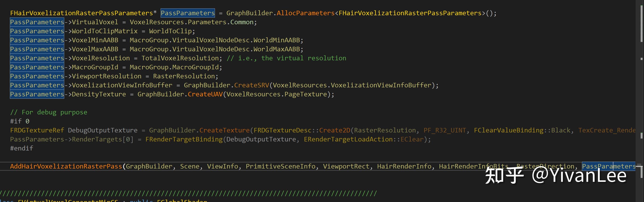Image resolution: width=644 pixels, height=202 pixels.
Task: Select the DensityTexture member
Action: (98, 94)
